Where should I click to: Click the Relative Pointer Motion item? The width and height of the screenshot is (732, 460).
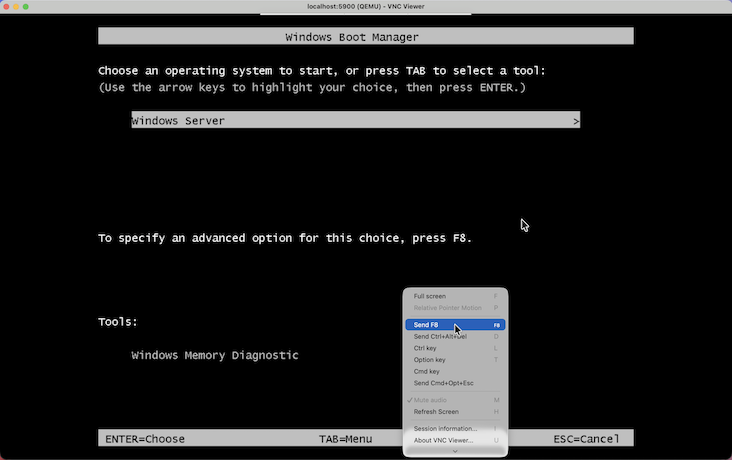tap(447, 308)
